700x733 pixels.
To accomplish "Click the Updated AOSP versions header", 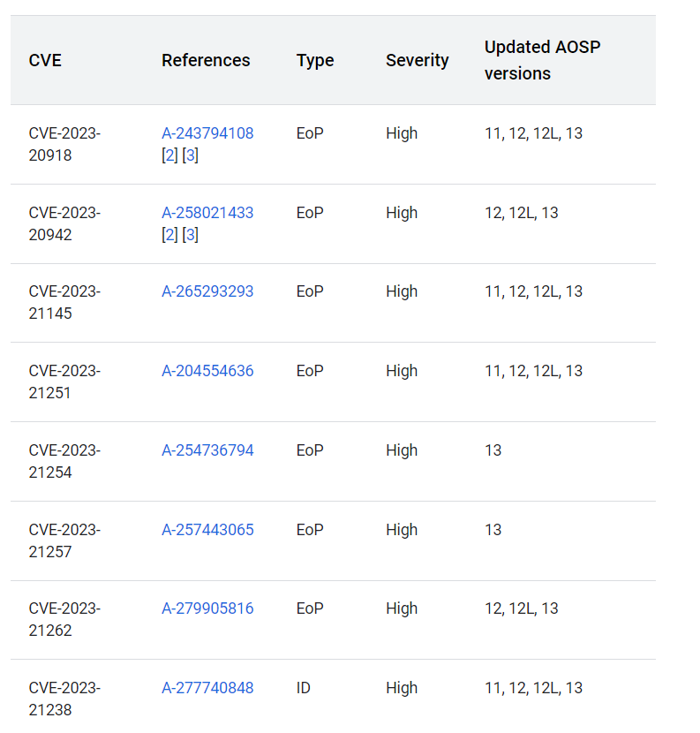I will 542,60.
